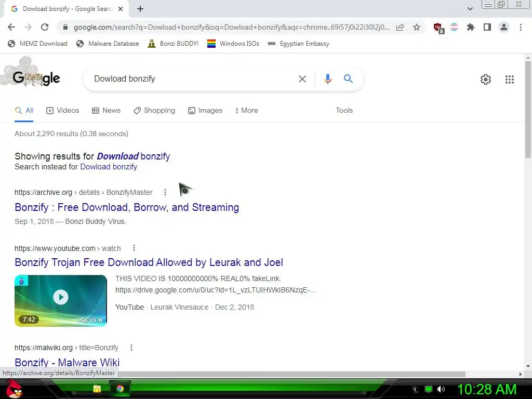
Task: Switch to the Images tab
Action: coord(205,111)
